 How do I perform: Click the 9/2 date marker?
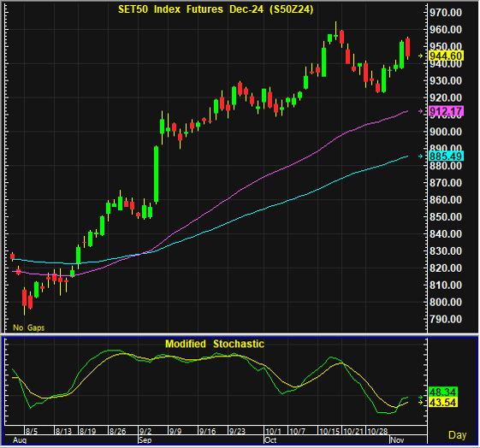(145, 431)
